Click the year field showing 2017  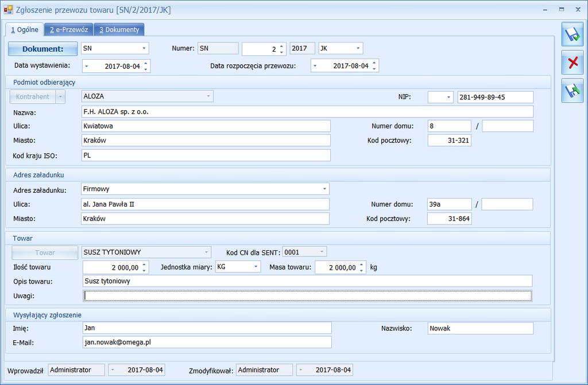302,48
